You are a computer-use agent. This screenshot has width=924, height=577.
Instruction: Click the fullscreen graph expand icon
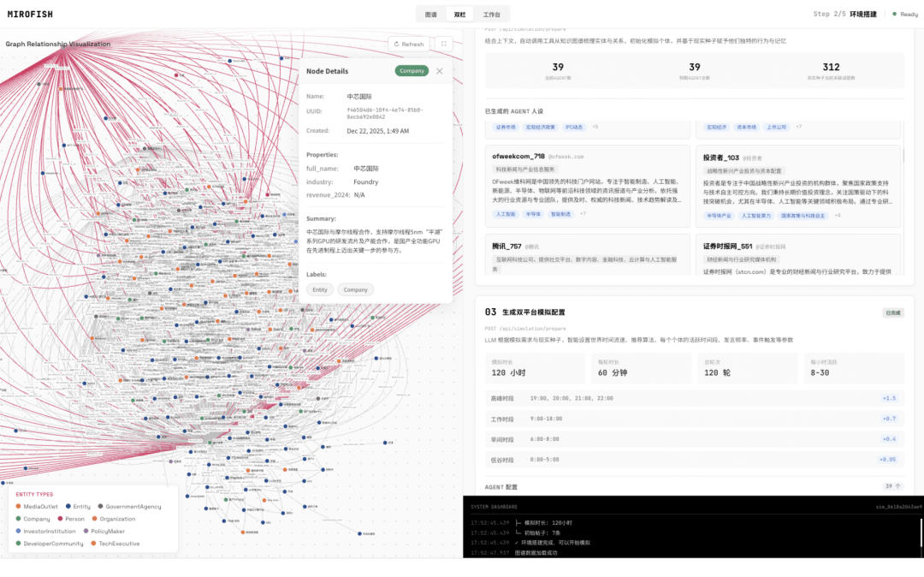[443, 44]
